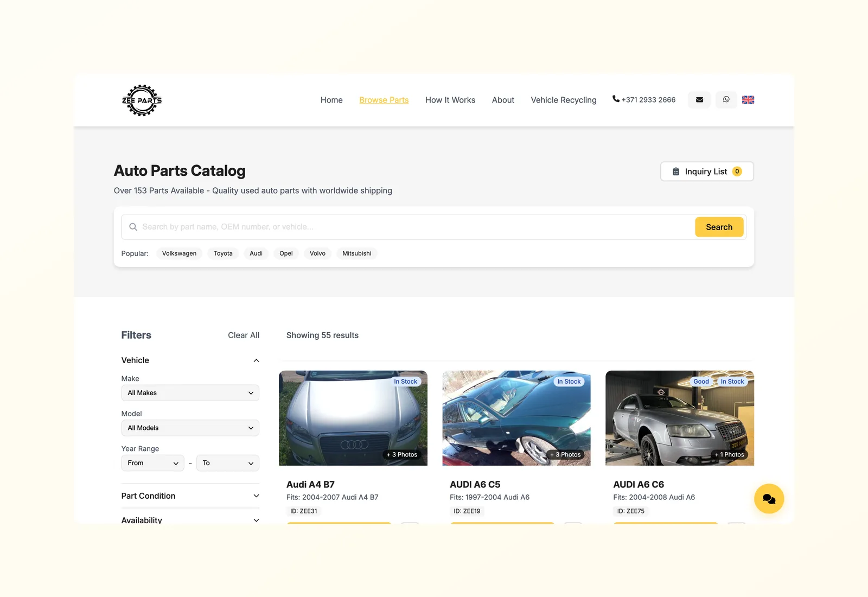Open the email envelope icon button
The width and height of the screenshot is (868, 597).
click(x=699, y=100)
